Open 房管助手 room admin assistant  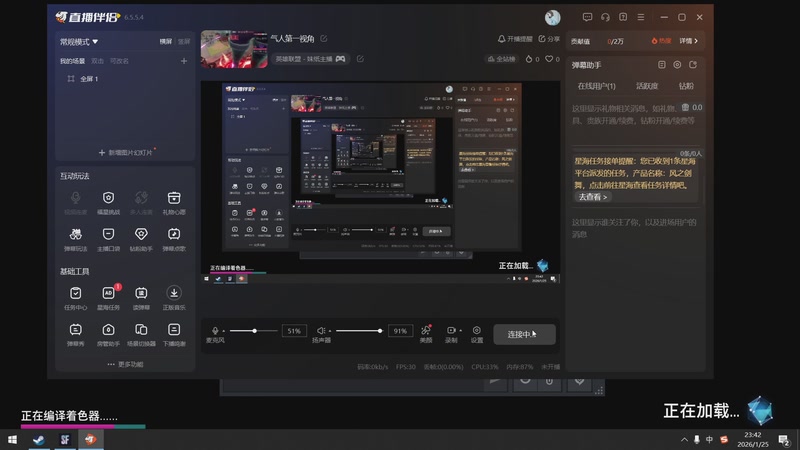pyautogui.click(x=108, y=334)
